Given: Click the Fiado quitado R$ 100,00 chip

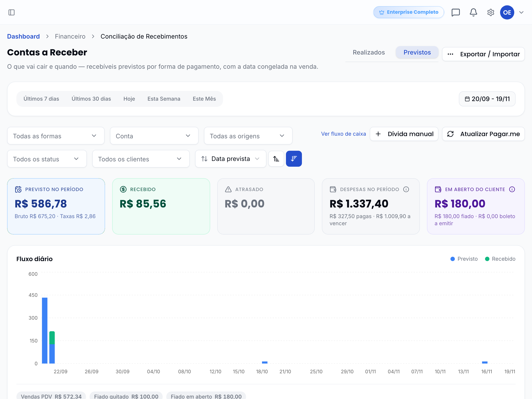Looking at the screenshot, I should click(x=126, y=396).
